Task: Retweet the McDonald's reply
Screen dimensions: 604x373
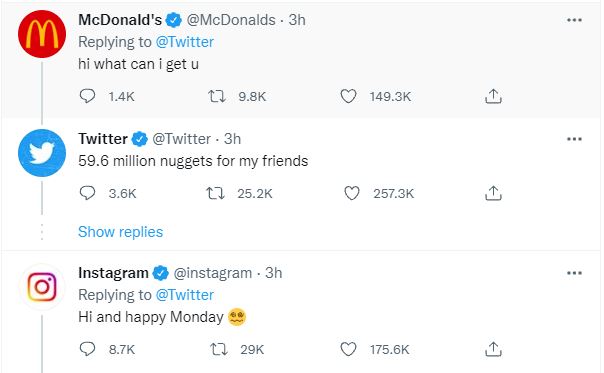Action: click(217, 96)
